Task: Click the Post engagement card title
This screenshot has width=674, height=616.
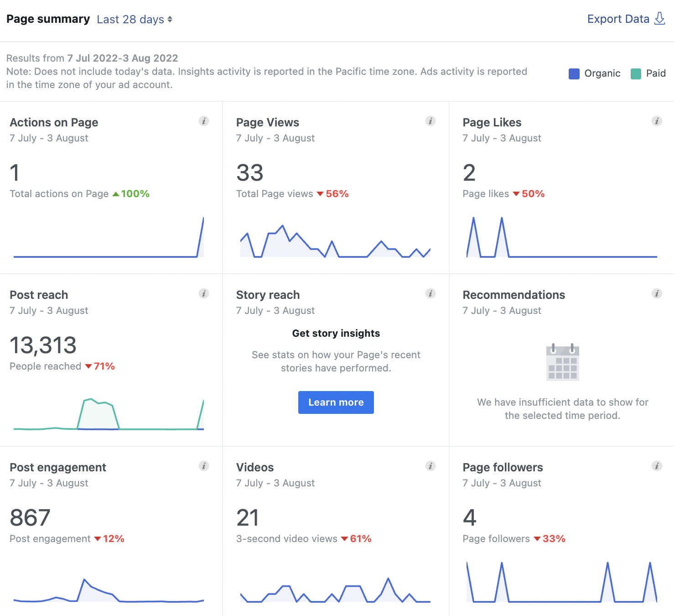Action: tap(58, 467)
